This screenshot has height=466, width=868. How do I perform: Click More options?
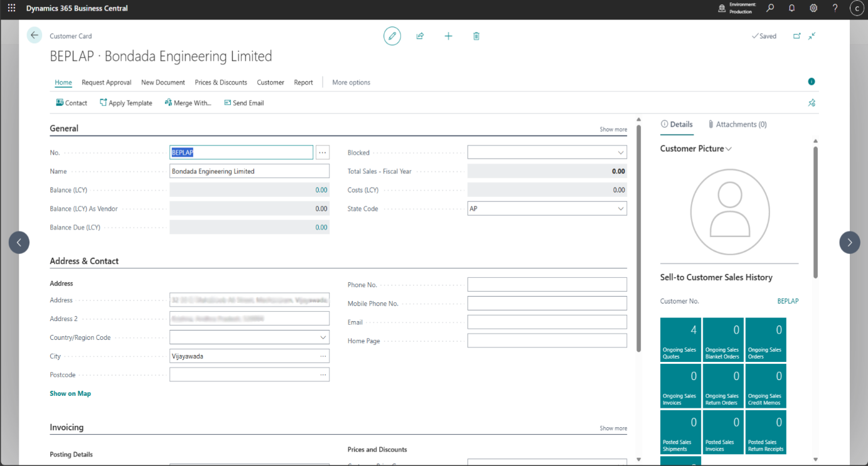click(351, 82)
